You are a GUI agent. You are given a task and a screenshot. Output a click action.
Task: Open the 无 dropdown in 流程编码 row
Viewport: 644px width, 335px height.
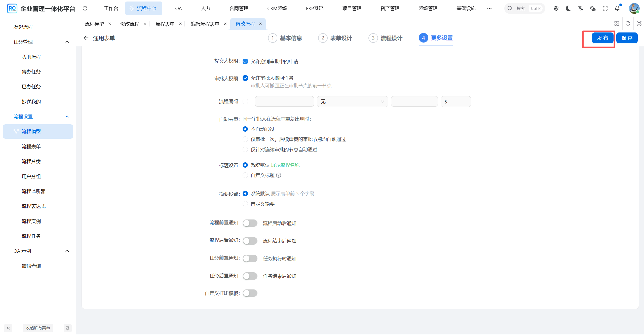tap(352, 101)
